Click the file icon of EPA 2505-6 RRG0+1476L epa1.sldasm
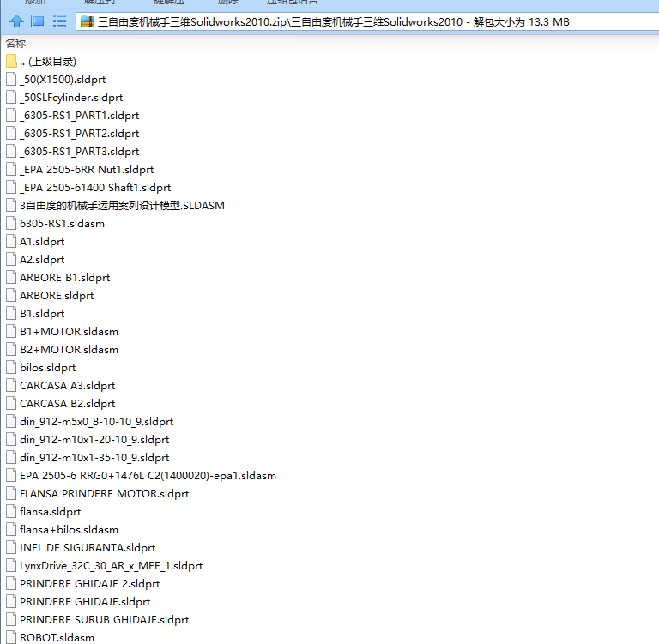Viewport: 659px width, 644px height. pos(11,475)
